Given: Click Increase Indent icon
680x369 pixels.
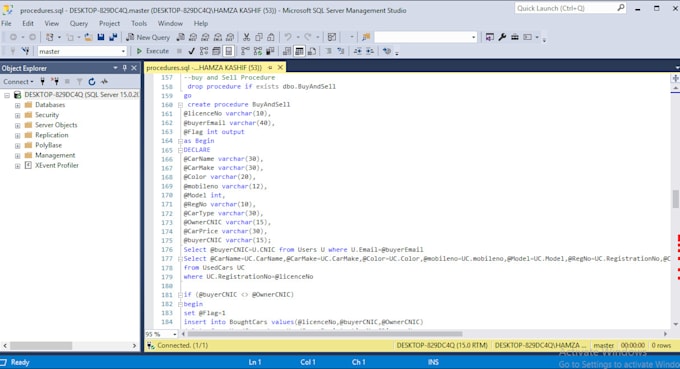Looking at the screenshot, I should tap(369, 51).
